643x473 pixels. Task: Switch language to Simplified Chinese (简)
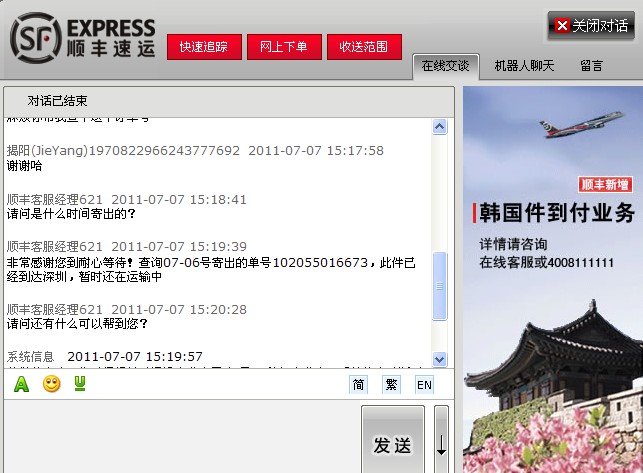click(359, 385)
